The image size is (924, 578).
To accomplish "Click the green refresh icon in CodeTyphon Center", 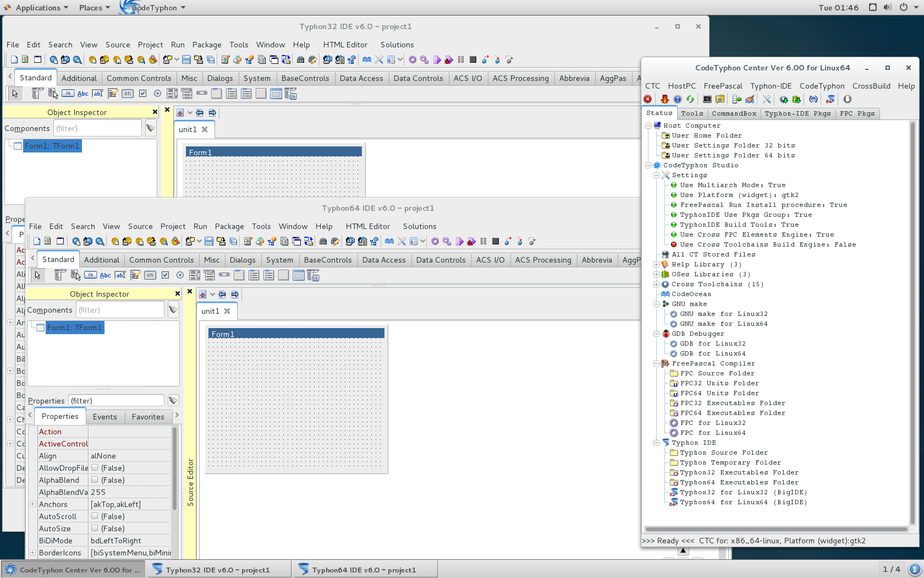I will (690, 99).
